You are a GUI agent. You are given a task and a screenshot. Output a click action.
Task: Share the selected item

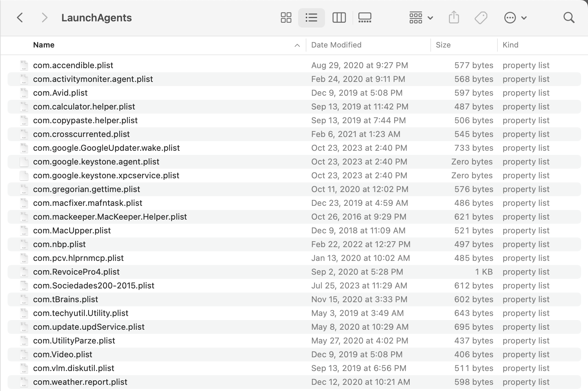click(x=454, y=17)
